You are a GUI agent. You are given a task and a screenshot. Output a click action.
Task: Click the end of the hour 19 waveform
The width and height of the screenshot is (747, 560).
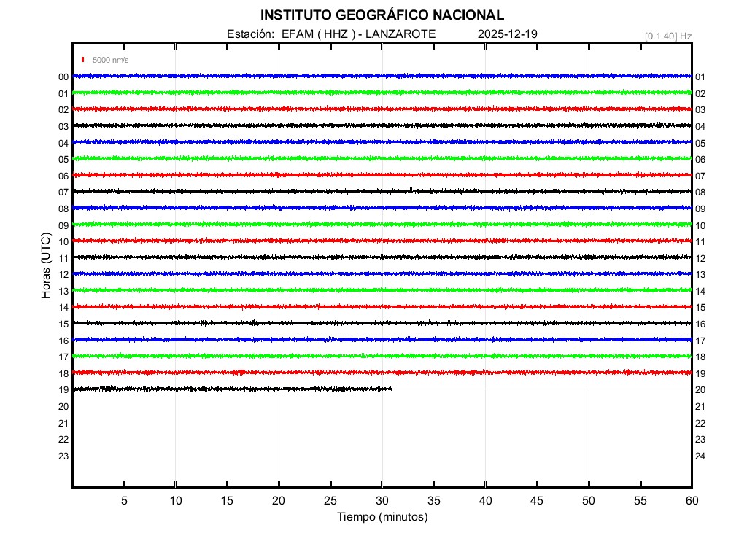pos(391,389)
